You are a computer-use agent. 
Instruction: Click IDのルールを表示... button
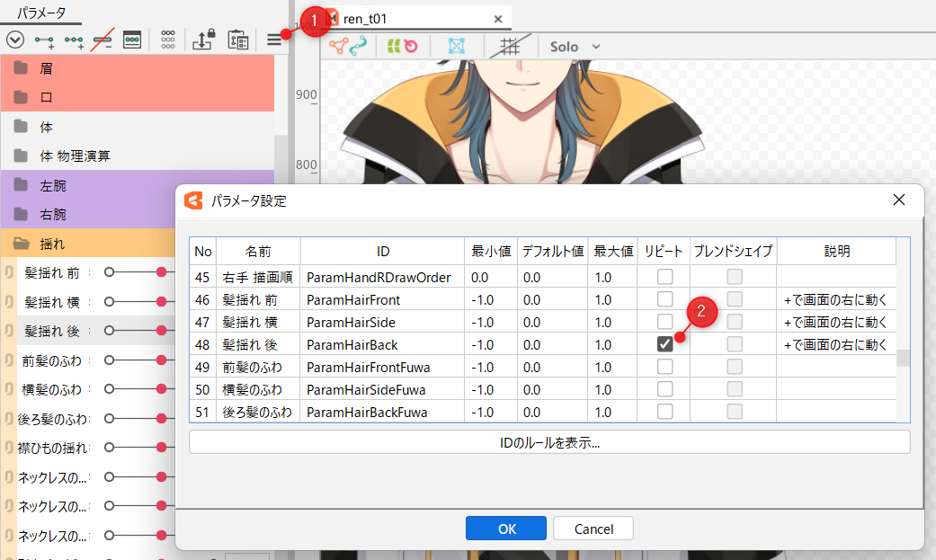(549, 442)
